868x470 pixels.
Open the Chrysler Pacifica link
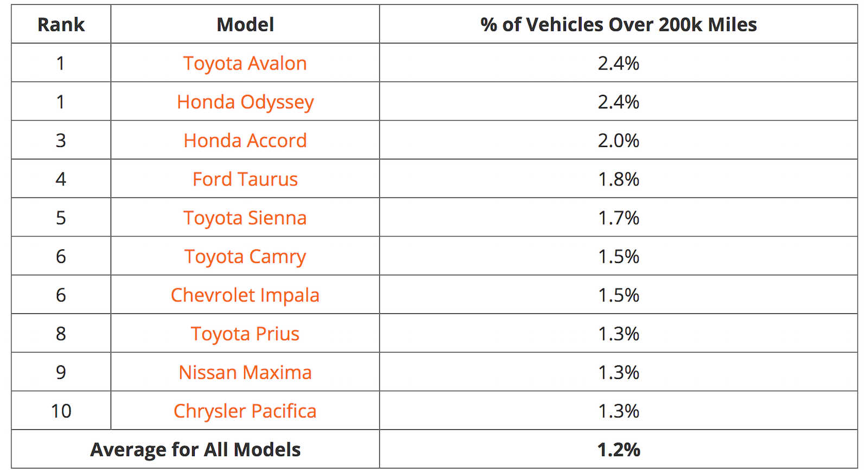(245, 411)
